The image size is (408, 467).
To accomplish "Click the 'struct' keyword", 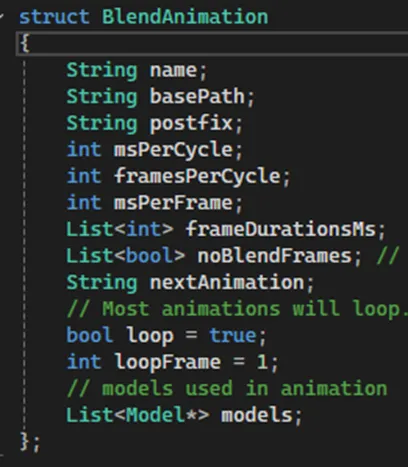I will click(54, 17).
